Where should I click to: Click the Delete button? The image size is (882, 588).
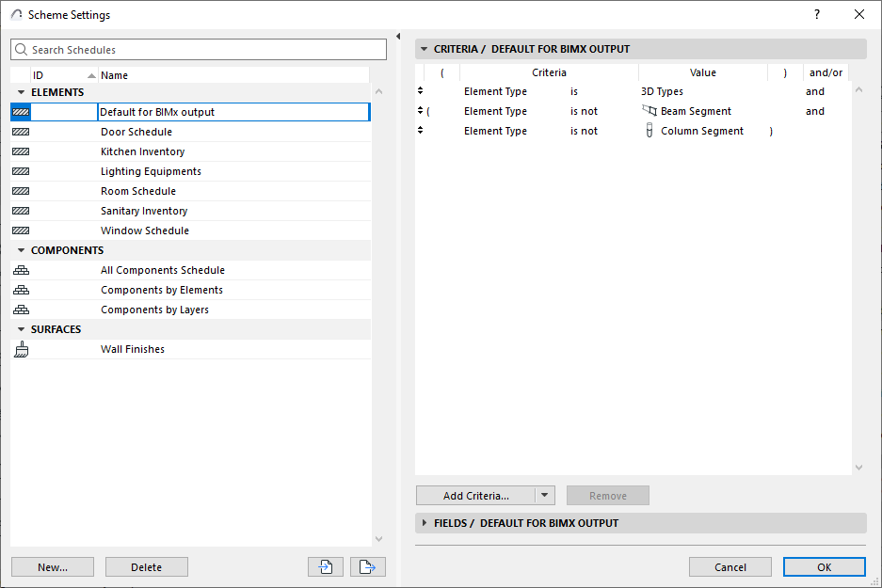(147, 566)
